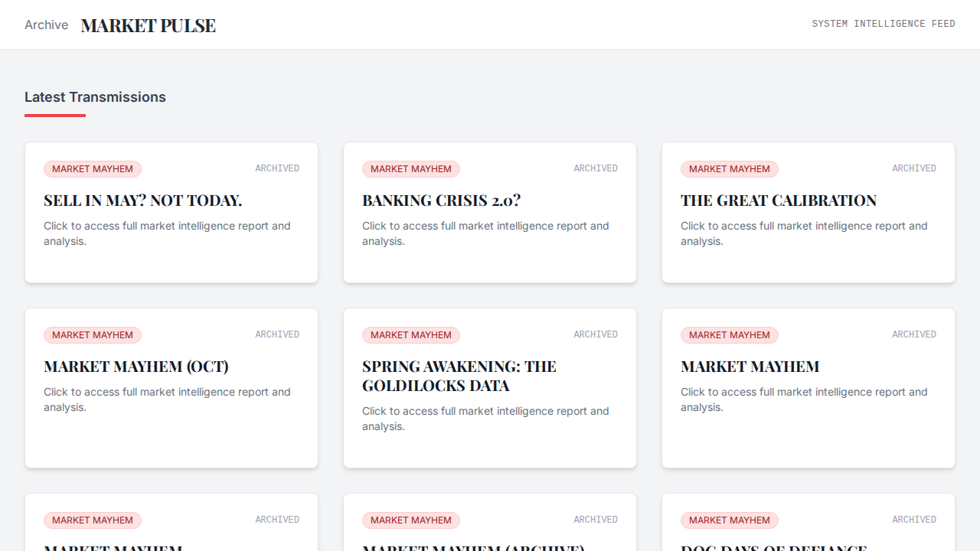The width and height of the screenshot is (980, 551).
Task: Click the SYSTEM INTELLIGENCE FEED header label
Action: [883, 24]
